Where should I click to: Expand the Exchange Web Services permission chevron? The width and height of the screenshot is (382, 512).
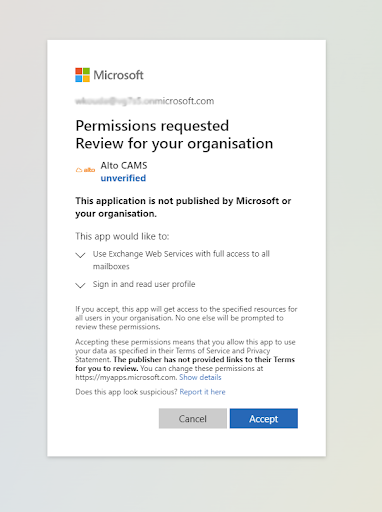(80, 255)
